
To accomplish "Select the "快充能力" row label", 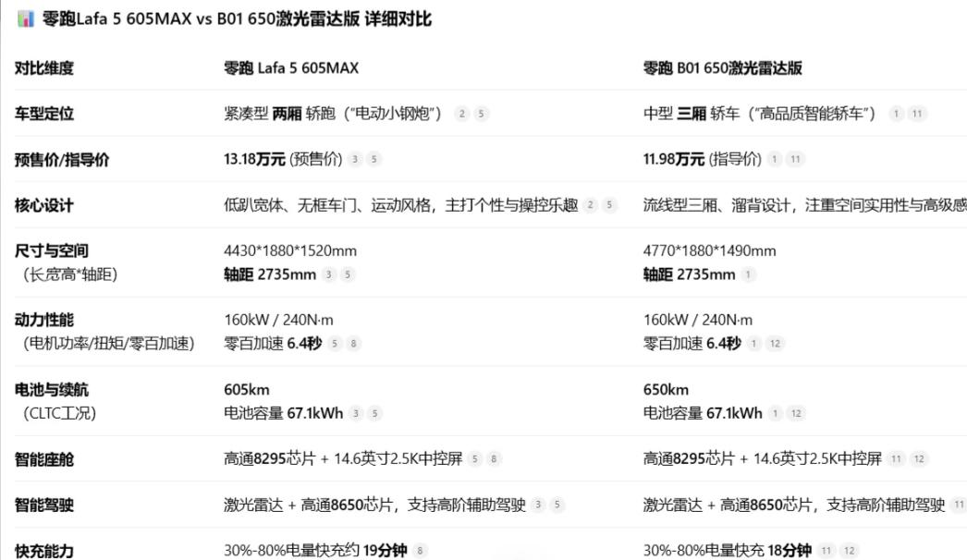I will point(44,551).
